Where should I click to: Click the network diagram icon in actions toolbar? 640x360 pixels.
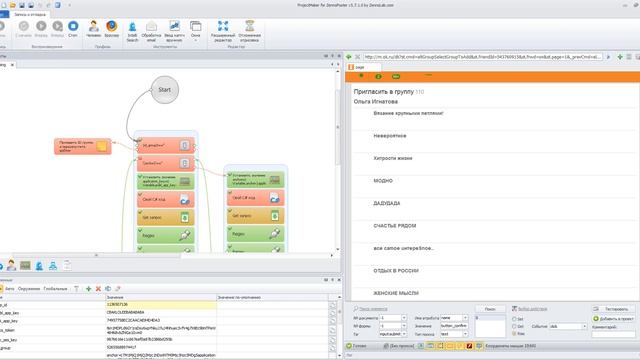point(53,266)
